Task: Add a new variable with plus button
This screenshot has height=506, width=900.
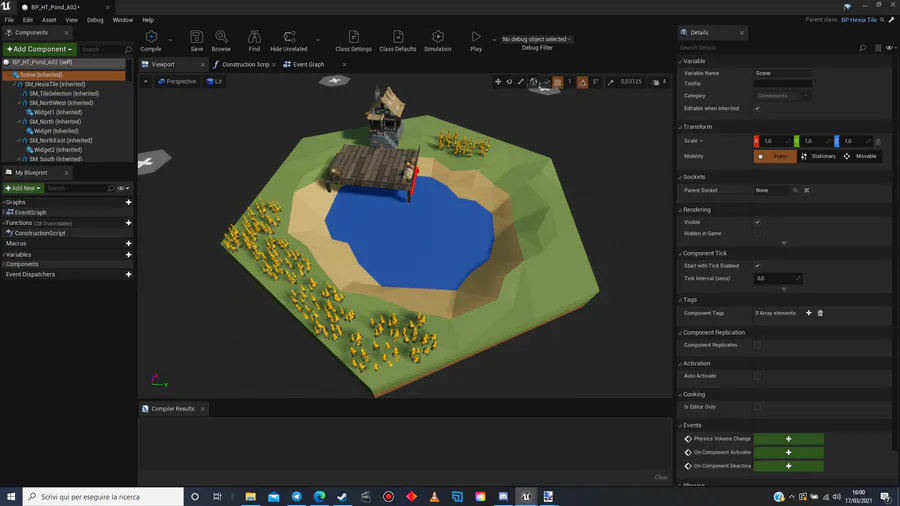Action: tap(129, 254)
